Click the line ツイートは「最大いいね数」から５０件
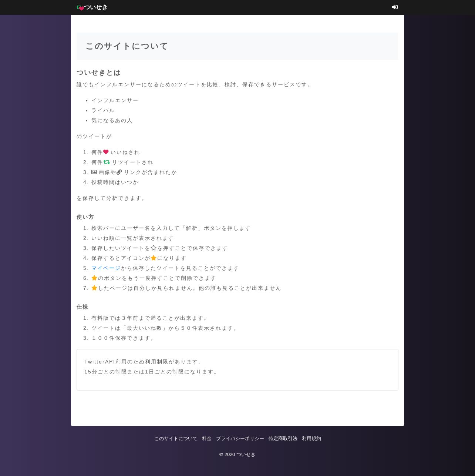Screen dimensions: 475x476 pyautogui.click(x=165, y=328)
